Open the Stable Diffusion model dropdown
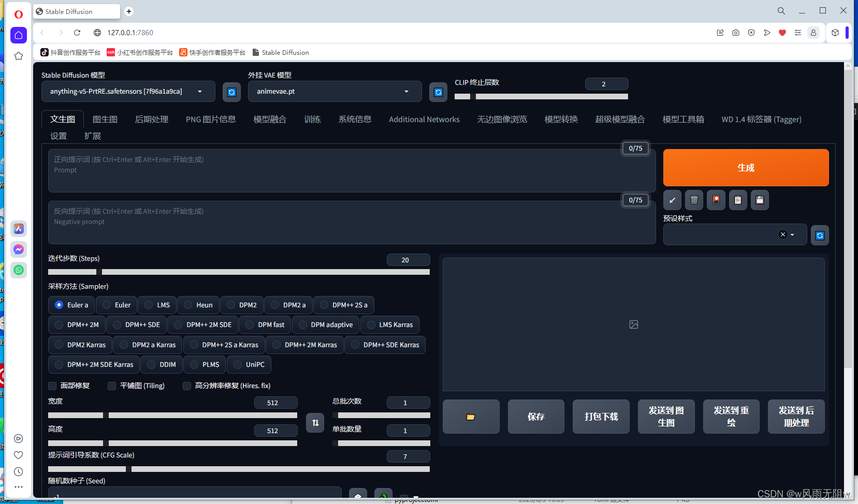The height and width of the screenshot is (504, 858). click(128, 92)
